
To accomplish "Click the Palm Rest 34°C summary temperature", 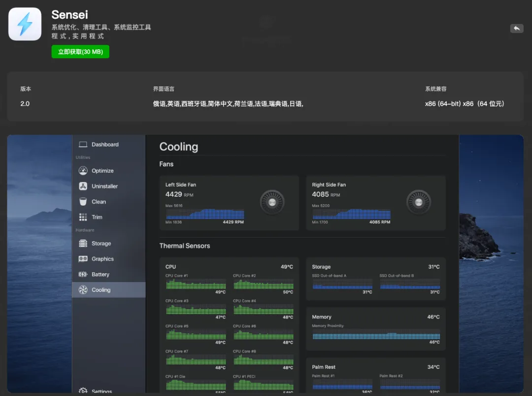I will (433, 367).
